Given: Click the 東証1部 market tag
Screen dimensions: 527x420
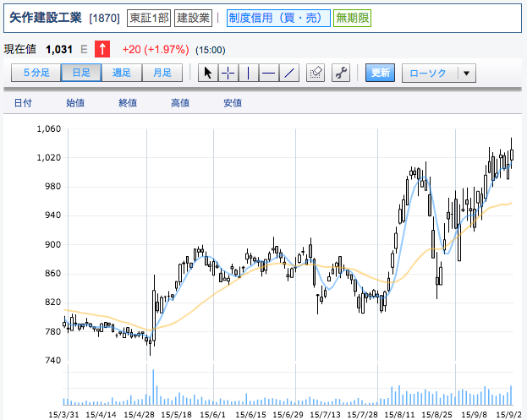Looking at the screenshot, I should 149,18.
